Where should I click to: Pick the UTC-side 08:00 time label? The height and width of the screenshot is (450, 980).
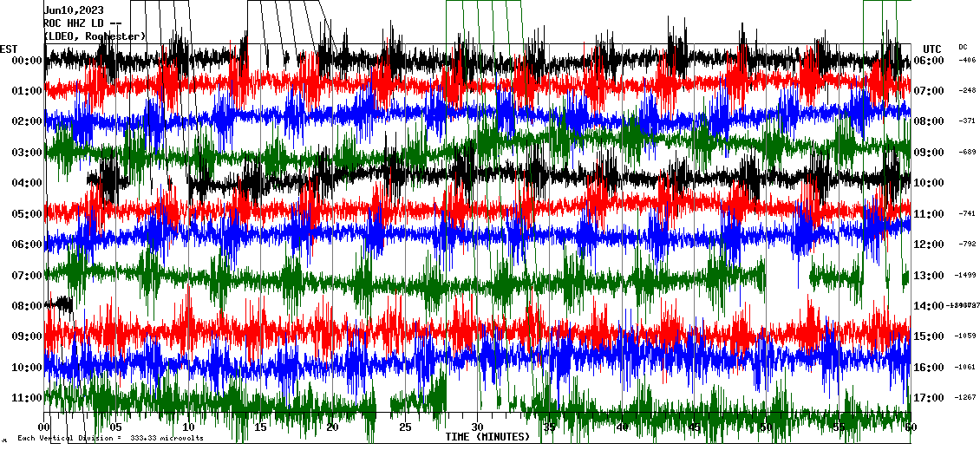coord(929,122)
